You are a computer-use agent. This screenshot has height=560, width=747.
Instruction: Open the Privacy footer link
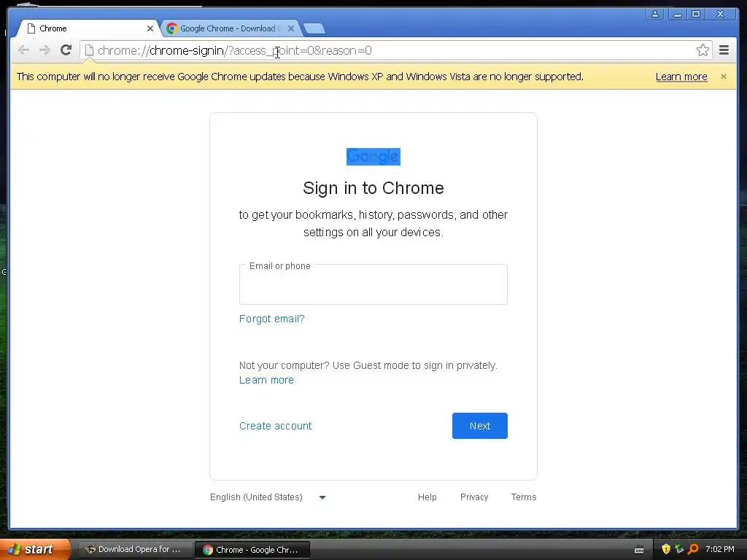(x=474, y=497)
